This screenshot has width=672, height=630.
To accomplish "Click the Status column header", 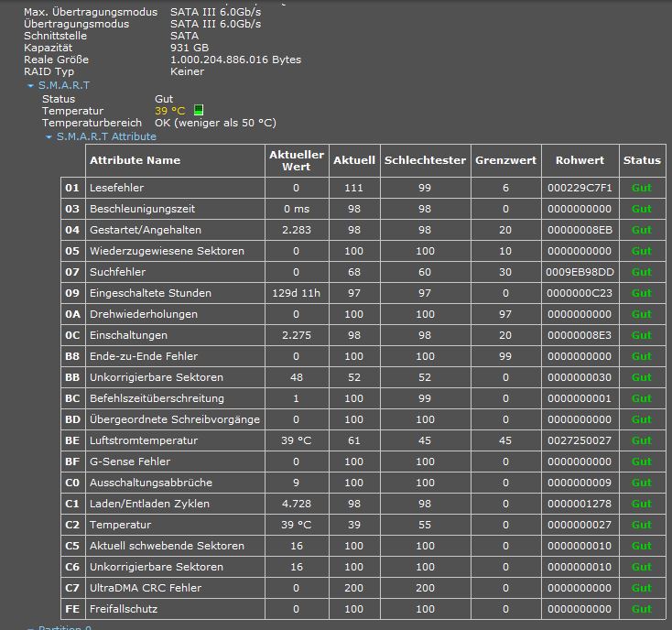I will point(643,160).
